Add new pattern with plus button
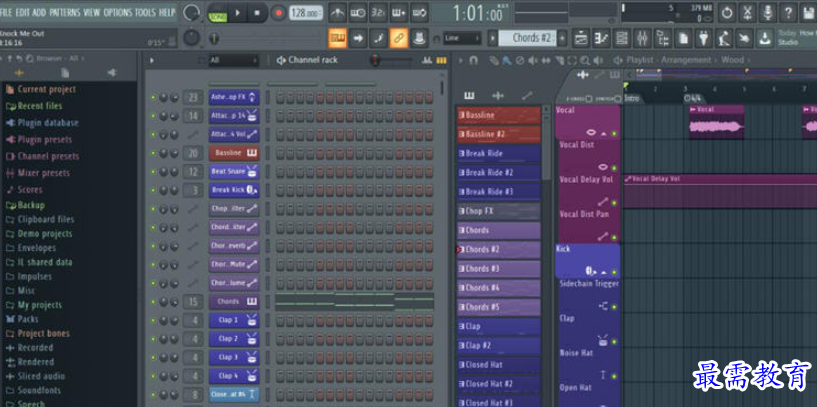The image size is (817, 407). point(563,38)
